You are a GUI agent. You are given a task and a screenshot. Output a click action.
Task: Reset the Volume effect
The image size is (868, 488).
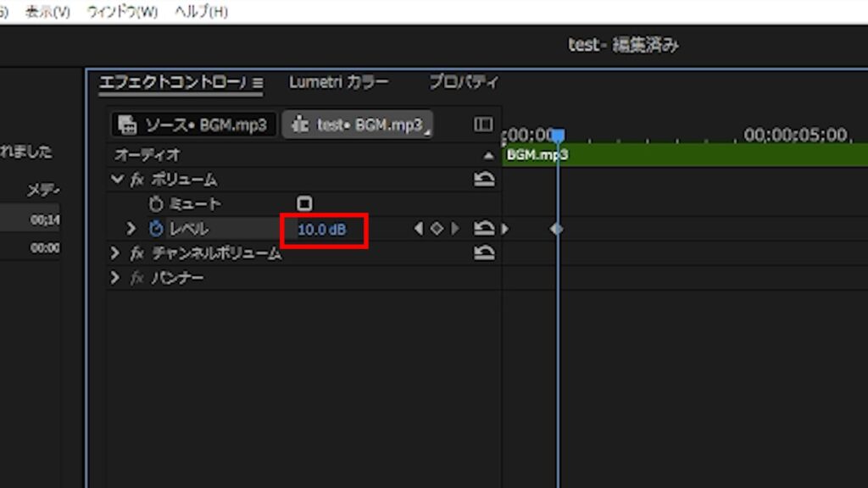pos(484,180)
